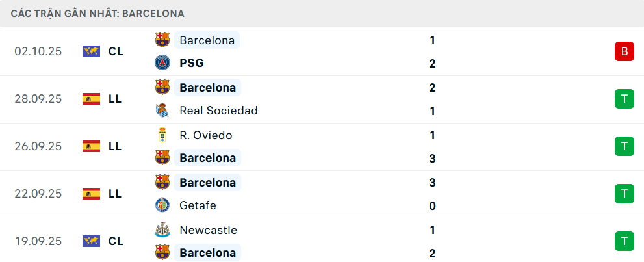This screenshot has height=262, width=644.
Task: Open the PSG team link
Action: pos(192,63)
